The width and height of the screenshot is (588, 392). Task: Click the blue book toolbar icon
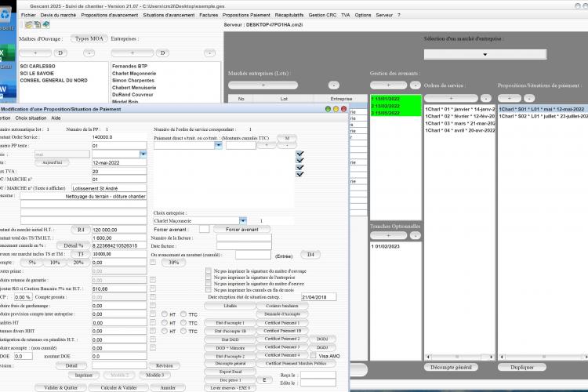point(45,25)
